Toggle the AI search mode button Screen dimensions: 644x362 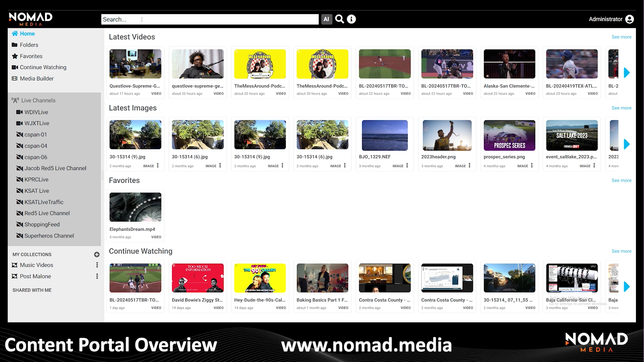326,19
